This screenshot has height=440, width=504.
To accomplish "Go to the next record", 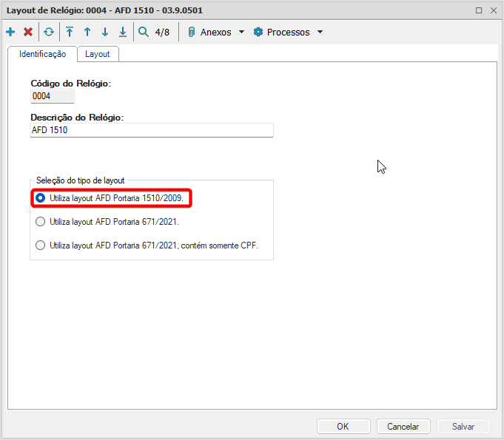I will [105, 32].
